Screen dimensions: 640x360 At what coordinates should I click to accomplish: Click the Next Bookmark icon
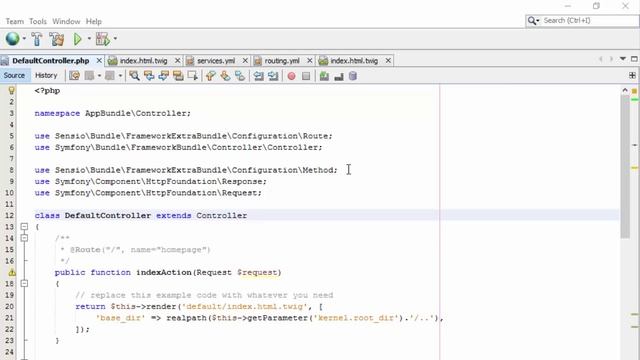click(225, 76)
